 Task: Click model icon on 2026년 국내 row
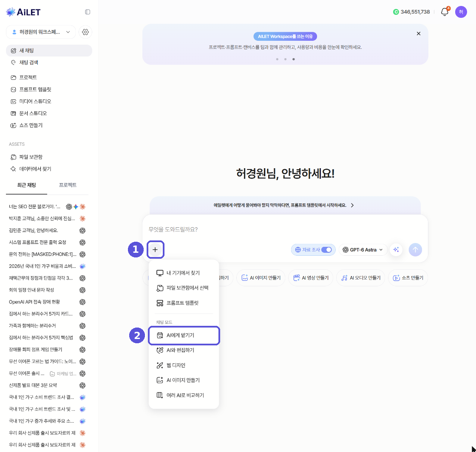[82, 266]
